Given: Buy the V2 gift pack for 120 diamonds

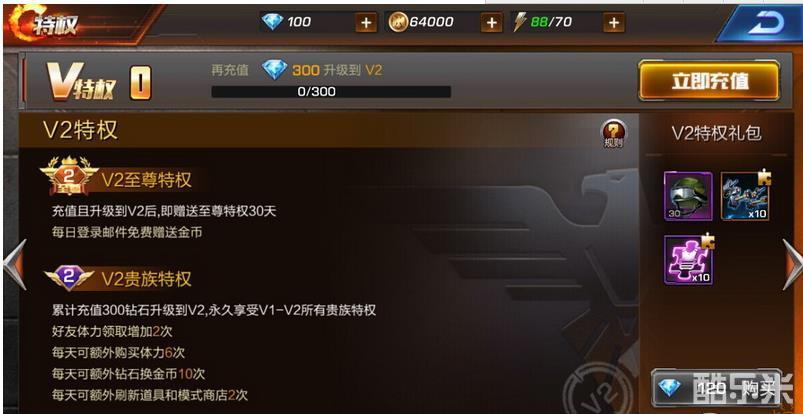Looking at the screenshot, I should [x=716, y=388].
